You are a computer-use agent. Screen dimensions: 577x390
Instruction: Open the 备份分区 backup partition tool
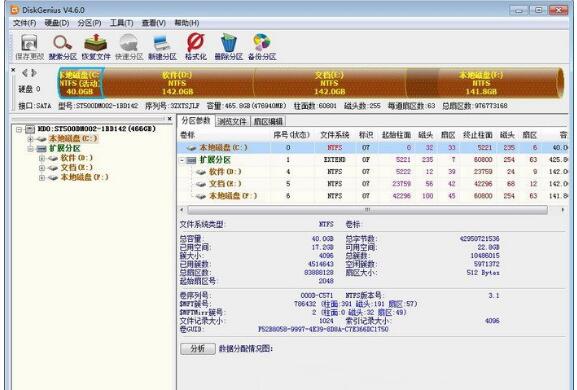pyautogui.click(x=262, y=47)
